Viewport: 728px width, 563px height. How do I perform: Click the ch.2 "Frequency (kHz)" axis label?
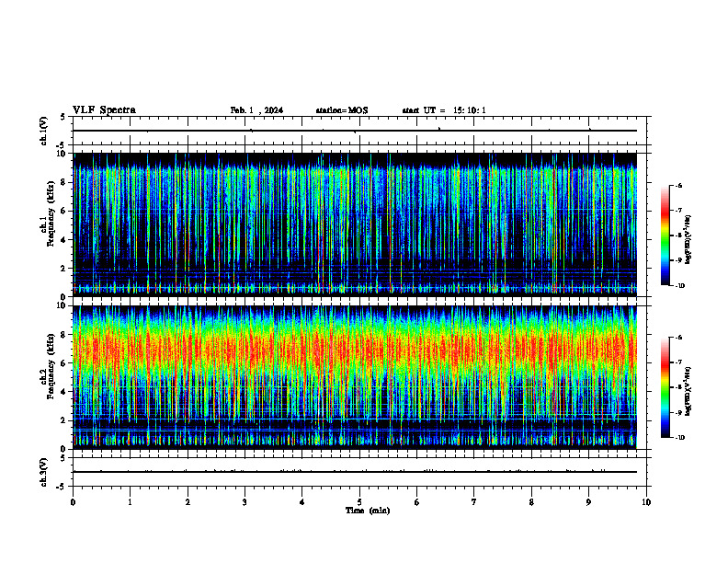pyautogui.click(x=51, y=366)
